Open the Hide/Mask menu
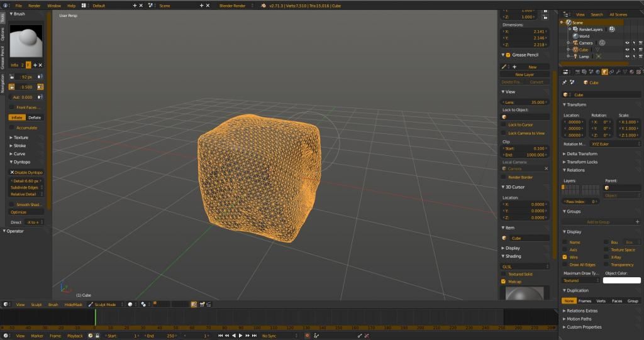 73,304
